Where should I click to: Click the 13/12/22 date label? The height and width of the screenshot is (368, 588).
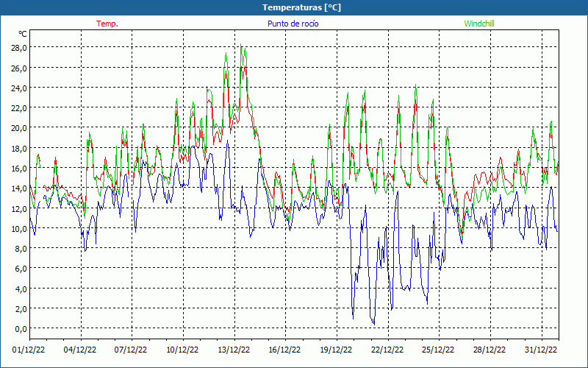point(234,350)
